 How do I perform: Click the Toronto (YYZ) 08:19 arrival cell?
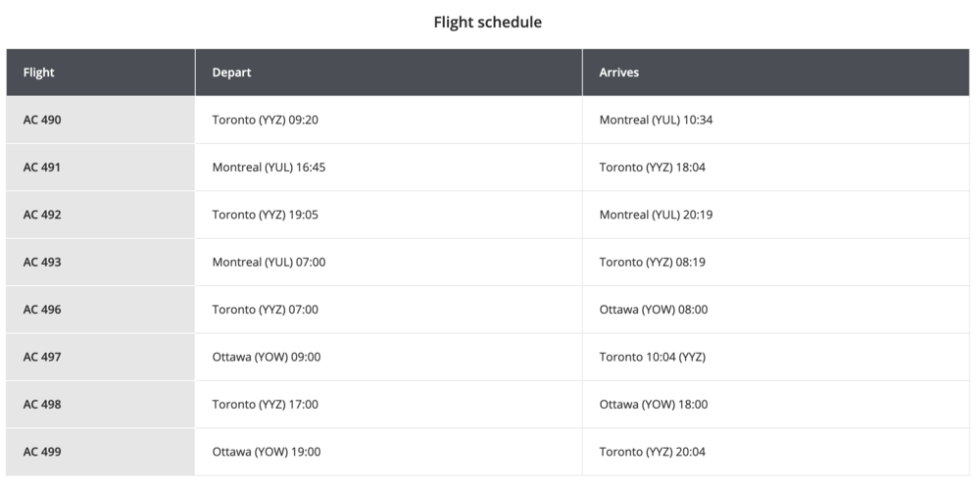point(652,263)
